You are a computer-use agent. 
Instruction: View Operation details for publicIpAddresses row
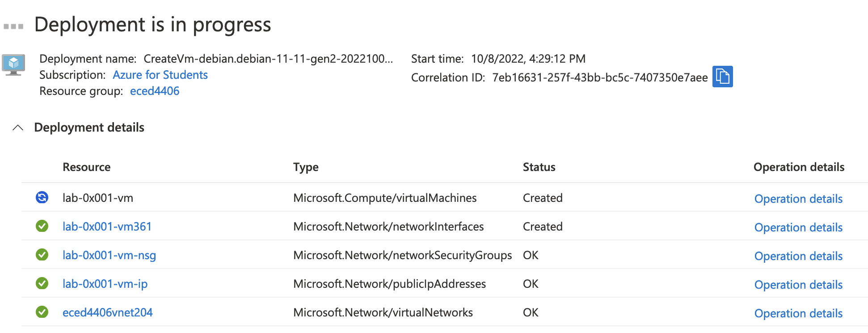coord(798,285)
